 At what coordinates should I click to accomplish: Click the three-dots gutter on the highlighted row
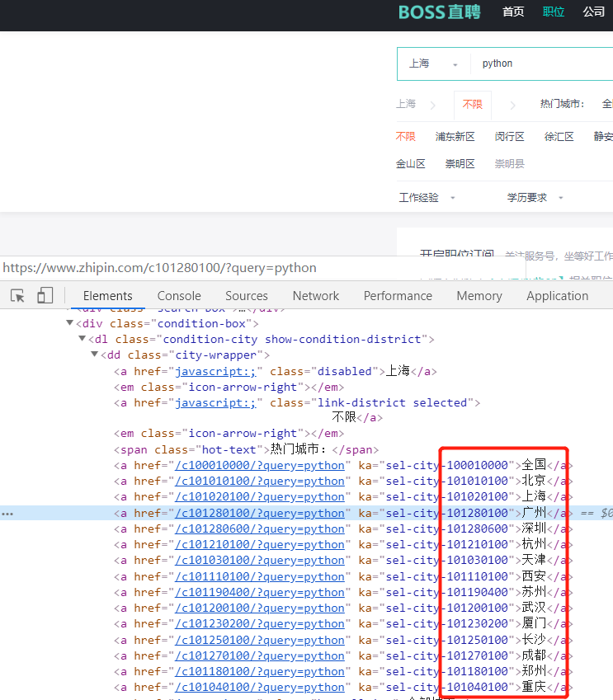[x=7, y=514]
